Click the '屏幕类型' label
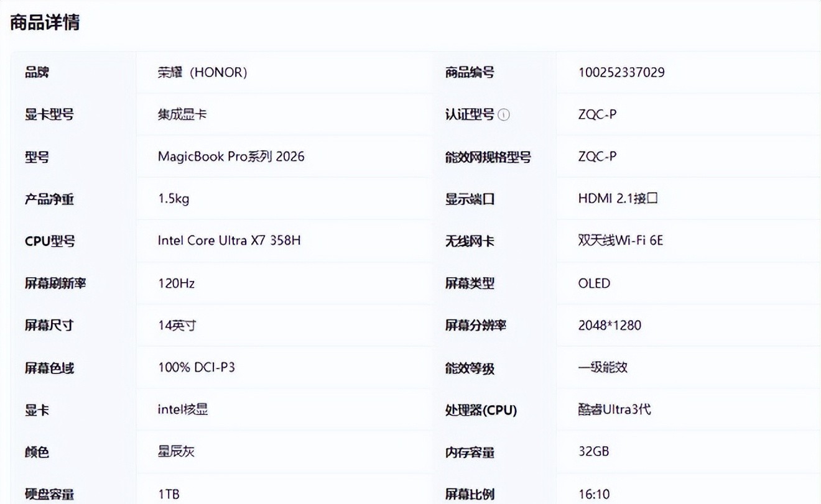 click(x=470, y=283)
